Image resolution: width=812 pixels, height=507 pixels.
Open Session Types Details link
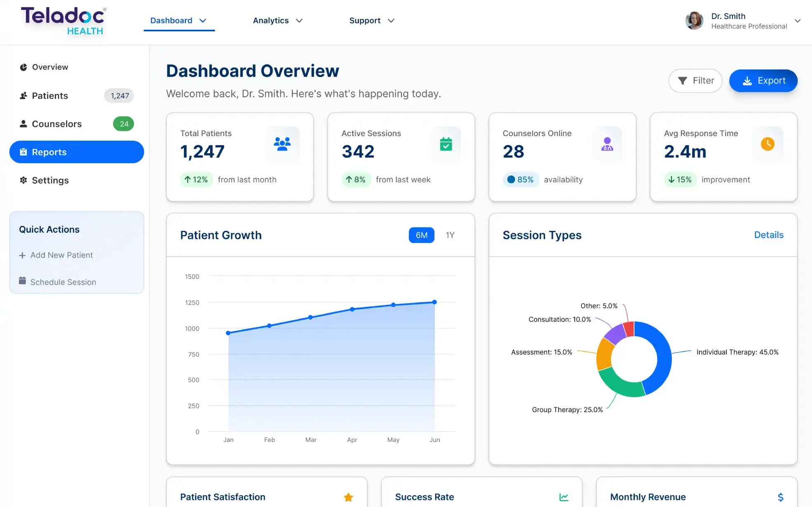pyautogui.click(x=768, y=235)
